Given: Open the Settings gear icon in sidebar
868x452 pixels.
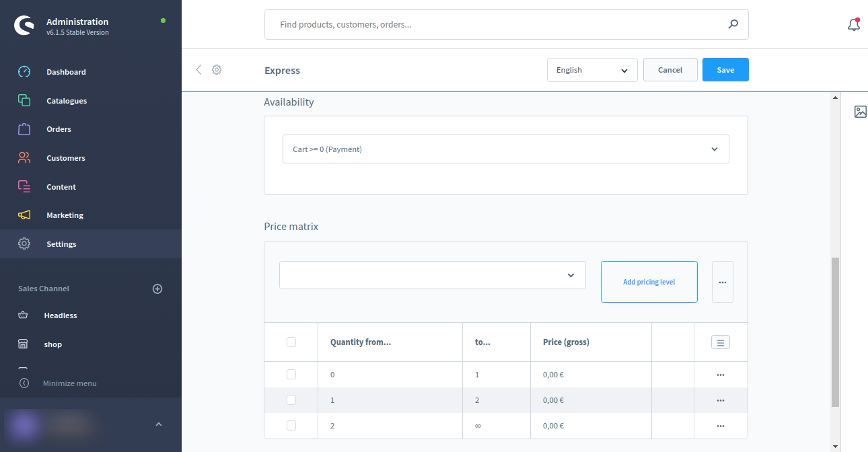Looking at the screenshot, I should tap(24, 244).
